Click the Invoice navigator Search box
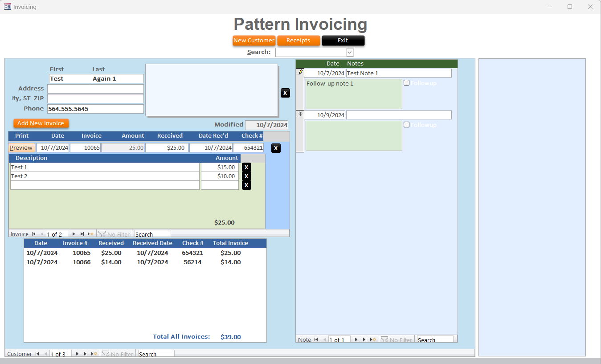Screen dimensions: 601x364 coord(152,234)
